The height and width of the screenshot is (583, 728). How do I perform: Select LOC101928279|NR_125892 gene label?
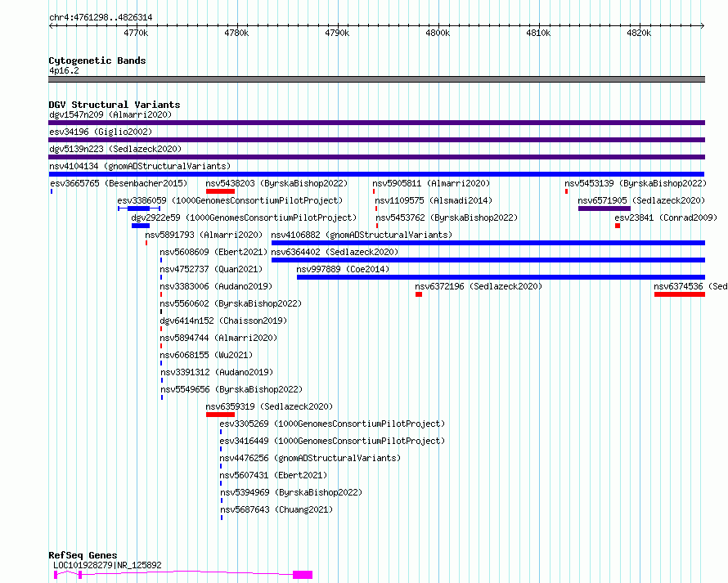point(108,565)
